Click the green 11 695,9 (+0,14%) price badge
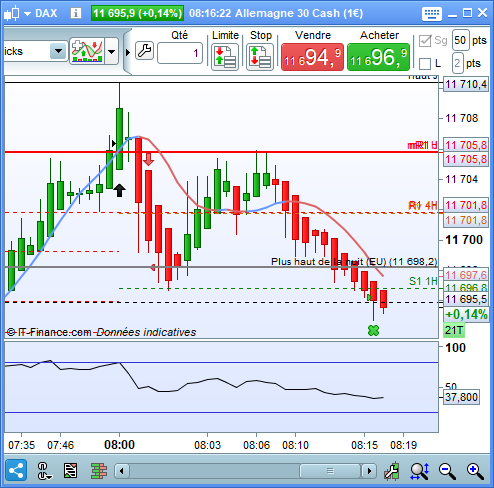 tap(137, 13)
